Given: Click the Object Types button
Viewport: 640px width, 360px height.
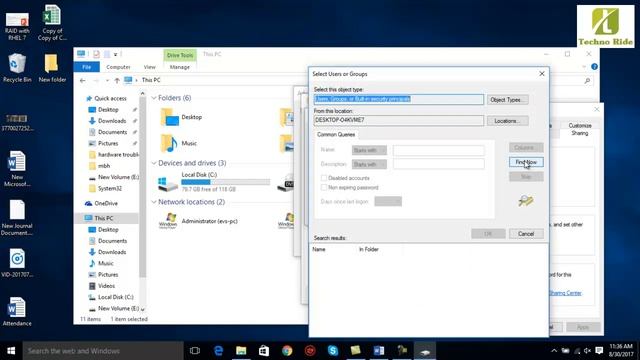Looking at the screenshot, I should coord(507,100).
